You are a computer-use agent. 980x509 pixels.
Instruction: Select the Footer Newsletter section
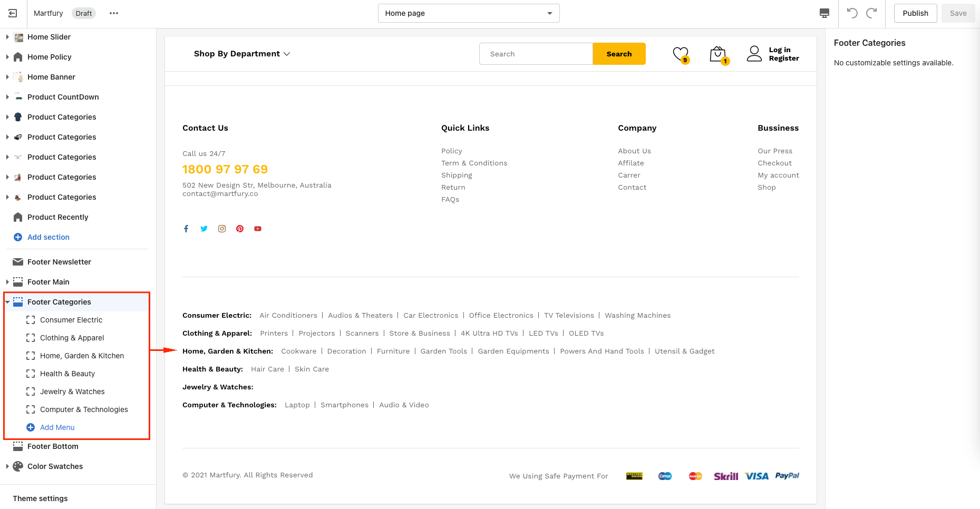click(59, 262)
